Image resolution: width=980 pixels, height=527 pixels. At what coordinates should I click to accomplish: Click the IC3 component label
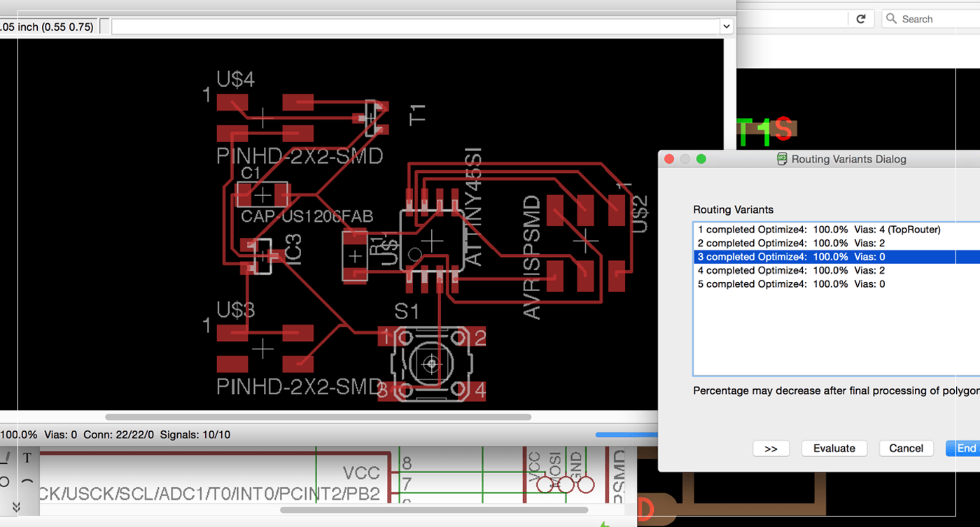pyautogui.click(x=293, y=250)
